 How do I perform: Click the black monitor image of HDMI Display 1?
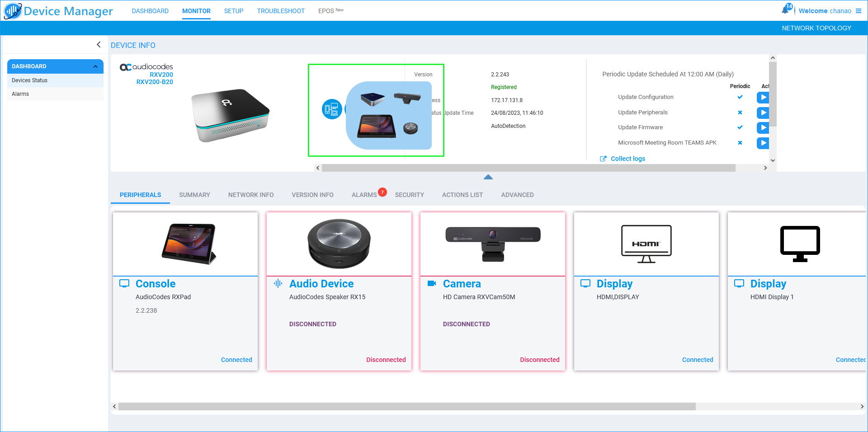click(800, 244)
